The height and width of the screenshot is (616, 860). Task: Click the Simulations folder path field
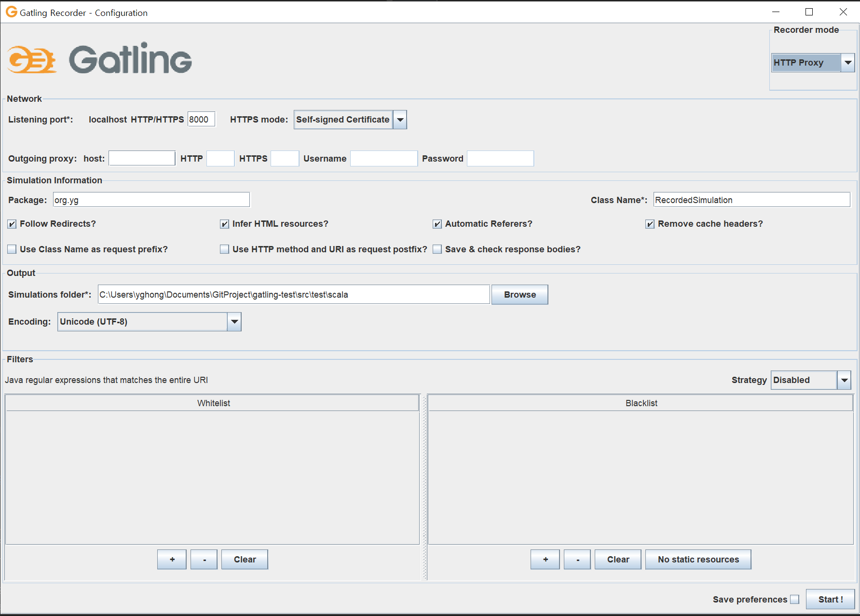click(x=294, y=295)
